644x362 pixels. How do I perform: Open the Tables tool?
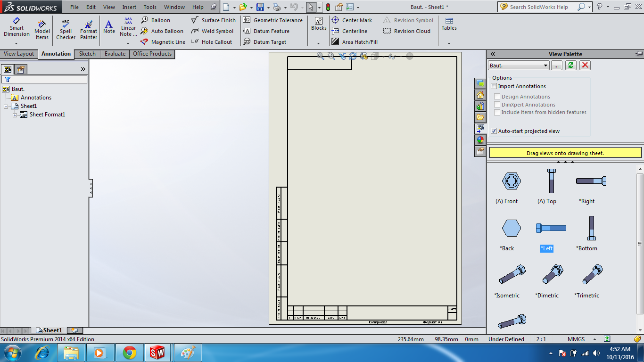tap(449, 25)
